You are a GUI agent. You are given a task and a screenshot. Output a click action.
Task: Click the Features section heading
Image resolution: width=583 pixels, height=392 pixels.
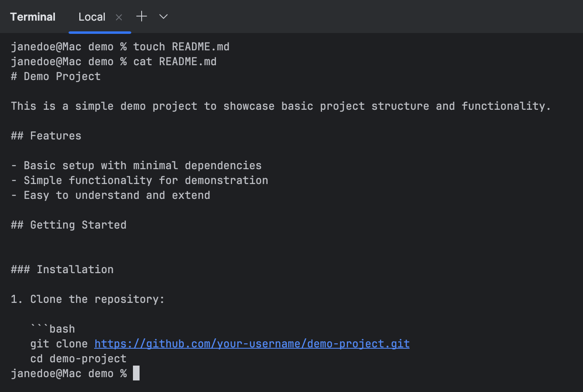pyautogui.click(x=46, y=135)
